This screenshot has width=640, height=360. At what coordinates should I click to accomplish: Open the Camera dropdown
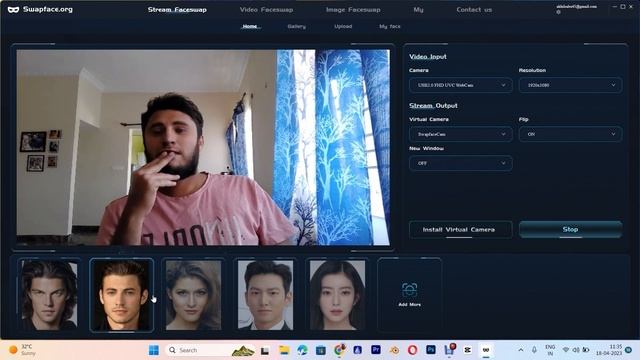[460, 85]
